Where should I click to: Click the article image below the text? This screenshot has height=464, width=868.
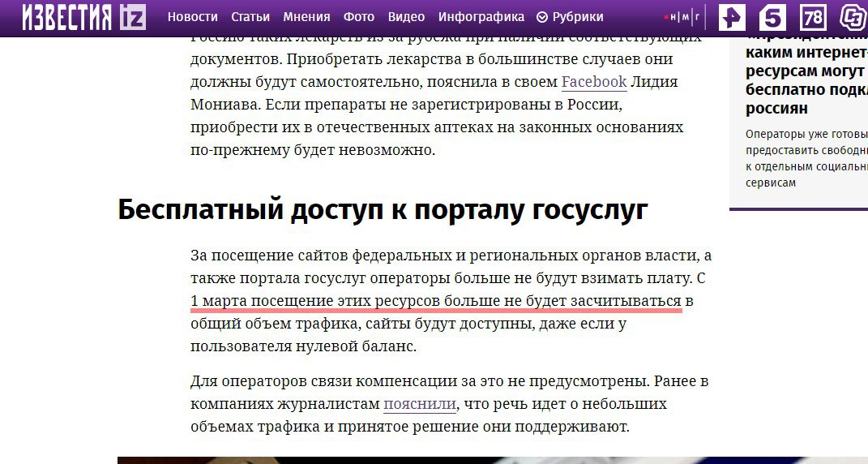(x=493, y=460)
